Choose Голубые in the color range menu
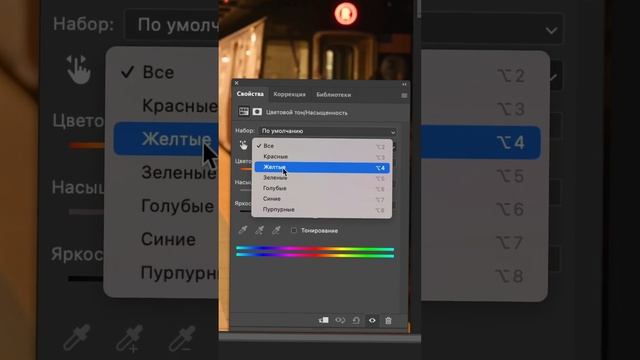 pyautogui.click(x=322, y=188)
